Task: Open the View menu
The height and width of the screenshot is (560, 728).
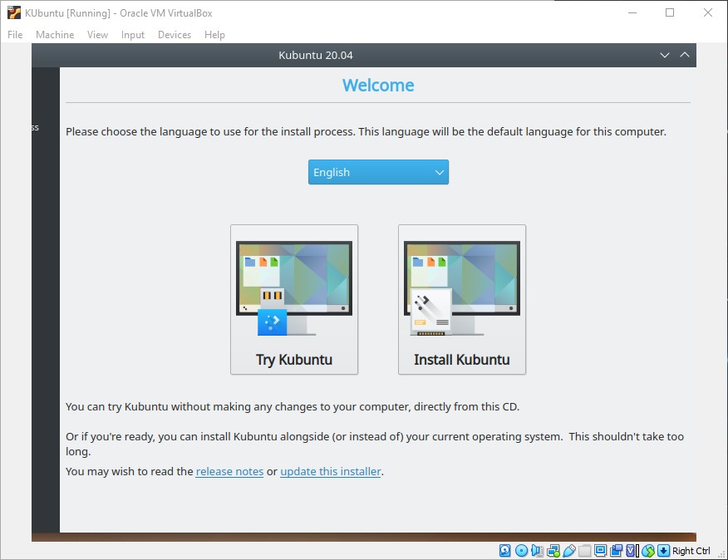Action: [x=97, y=35]
